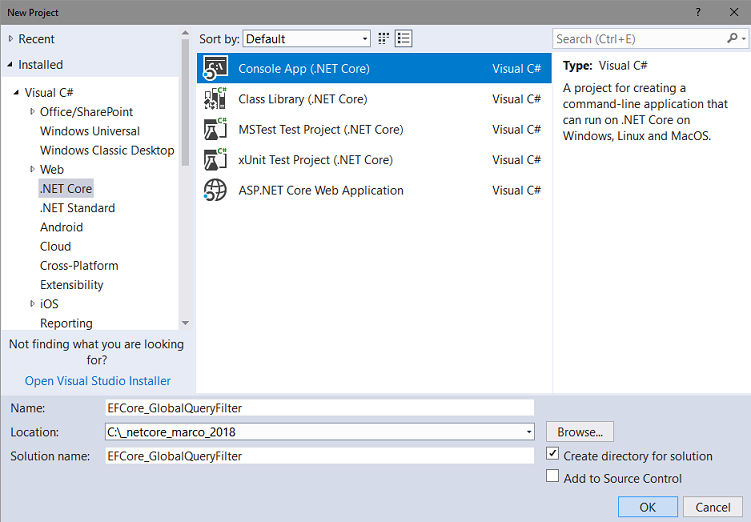Switch to medium icons list view
751x522 pixels.
coord(404,39)
